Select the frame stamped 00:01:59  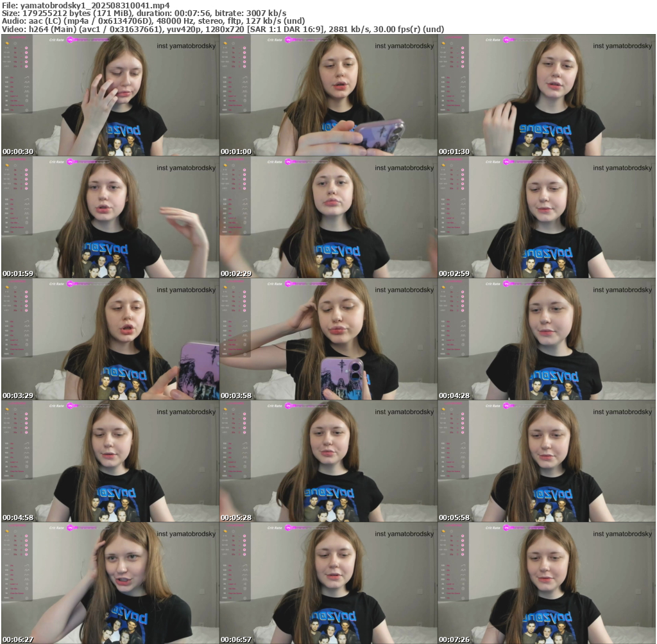tap(110, 217)
